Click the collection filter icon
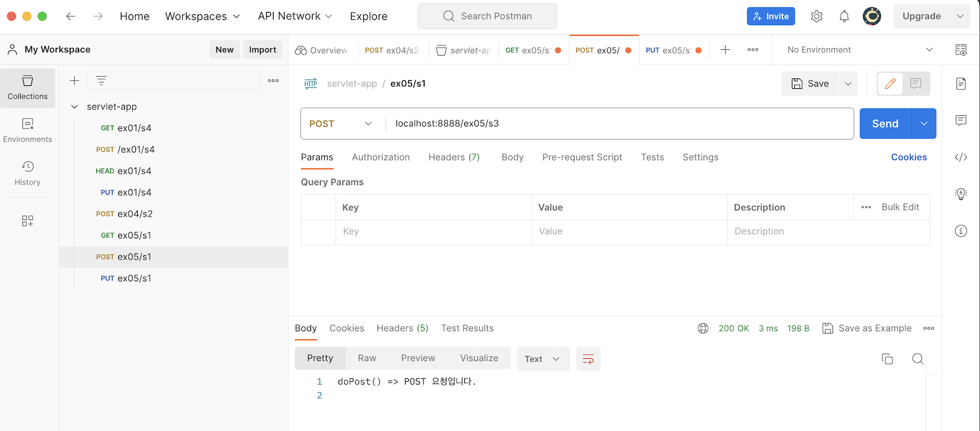 [x=101, y=81]
